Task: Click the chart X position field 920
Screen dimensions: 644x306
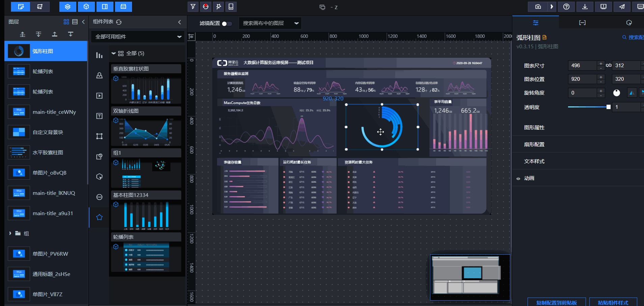Action: coord(583,79)
